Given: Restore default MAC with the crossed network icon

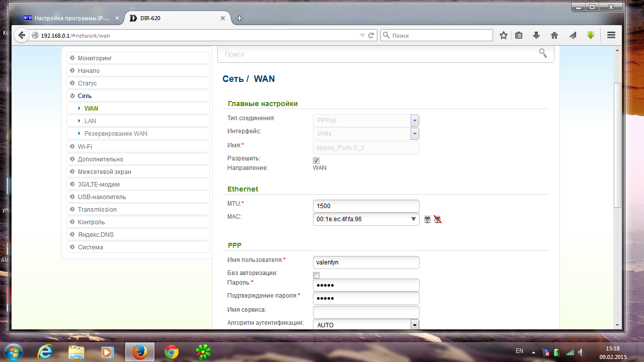Looking at the screenshot, I should (x=438, y=219).
